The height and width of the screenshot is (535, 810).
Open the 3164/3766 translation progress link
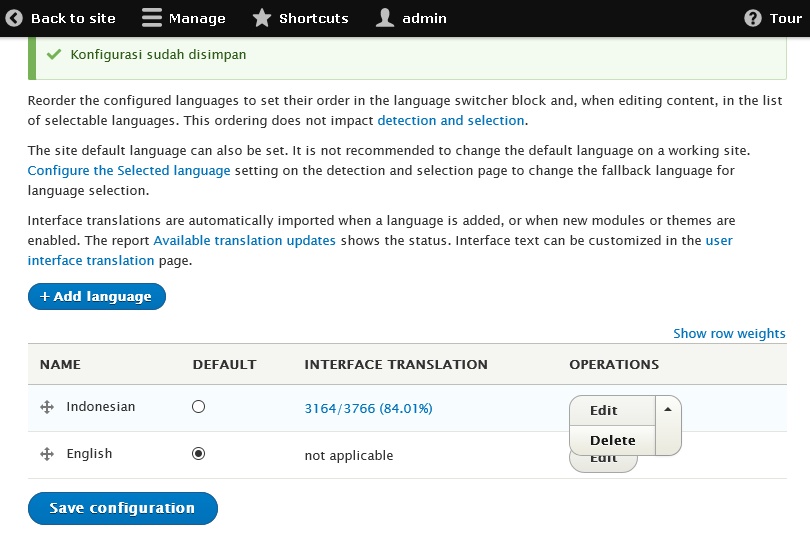pos(368,408)
